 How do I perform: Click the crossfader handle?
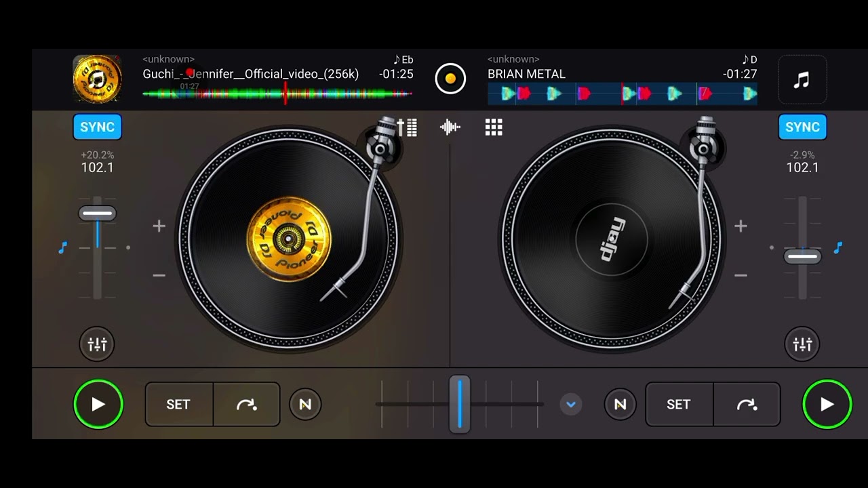459,405
